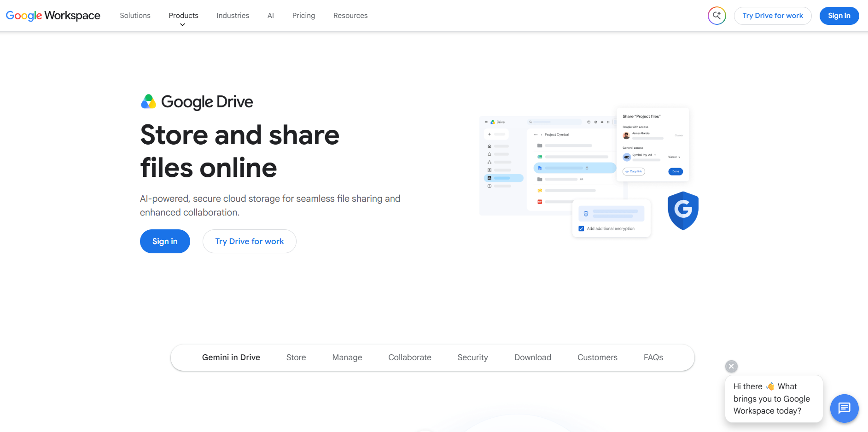Click the Sign in button in header
Image resolution: width=868 pixels, height=432 pixels.
point(839,16)
